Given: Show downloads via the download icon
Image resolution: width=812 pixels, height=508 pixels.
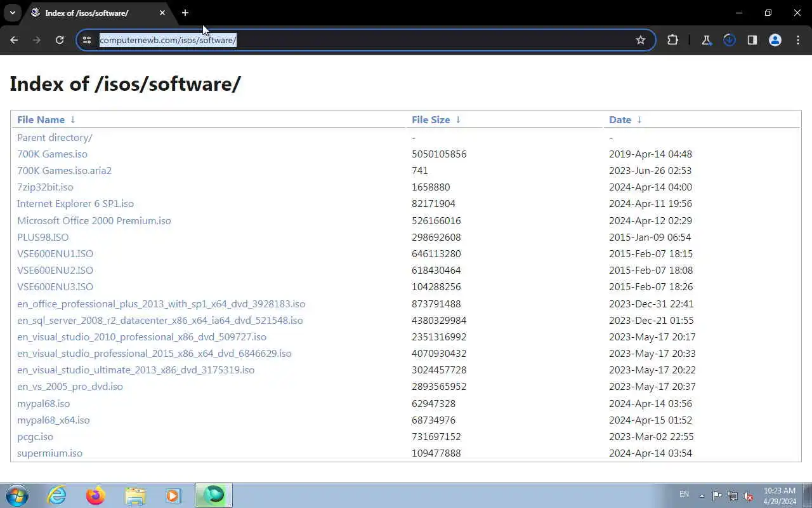Looking at the screenshot, I should coord(730,40).
